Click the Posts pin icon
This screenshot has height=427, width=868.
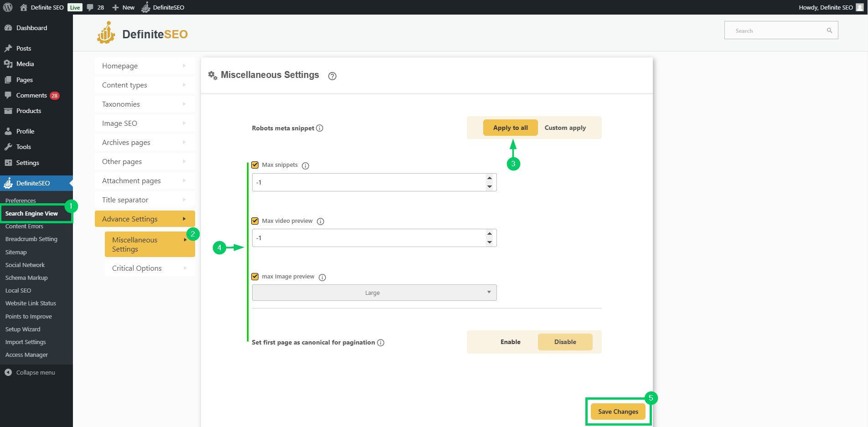8,48
